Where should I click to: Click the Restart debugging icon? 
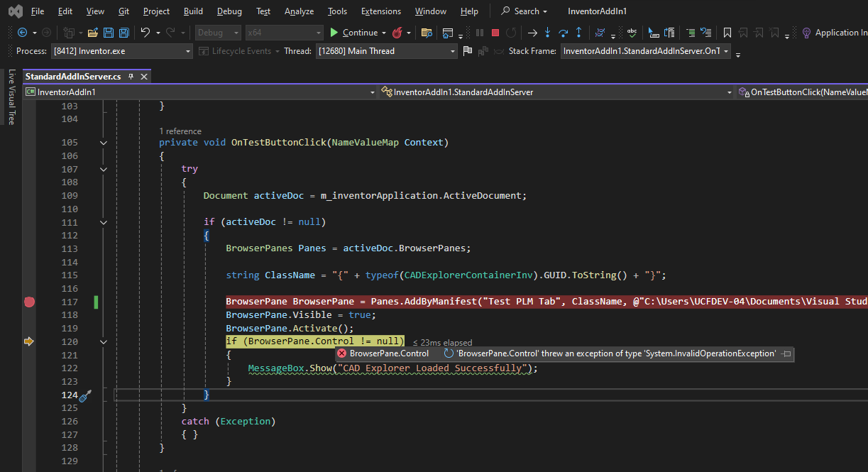tap(511, 32)
